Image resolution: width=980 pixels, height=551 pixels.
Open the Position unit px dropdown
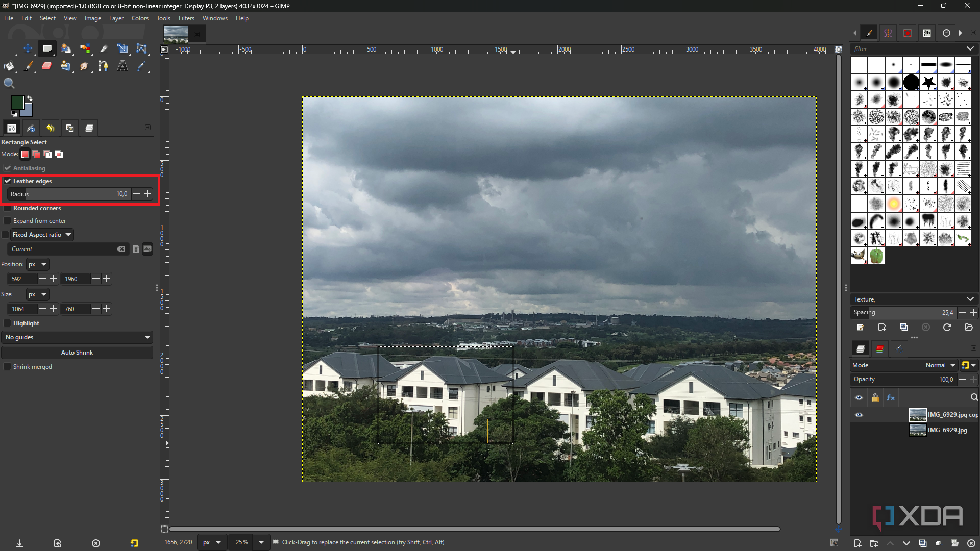(38, 264)
